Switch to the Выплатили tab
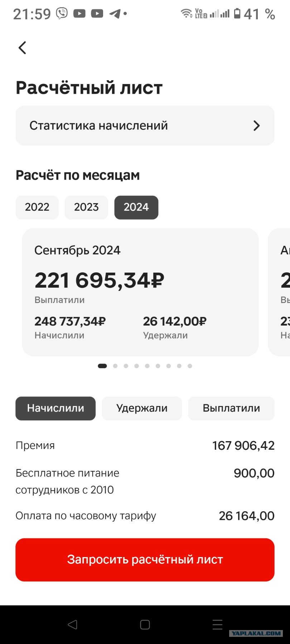The height and width of the screenshot is (644, 290). click(231, 408)
